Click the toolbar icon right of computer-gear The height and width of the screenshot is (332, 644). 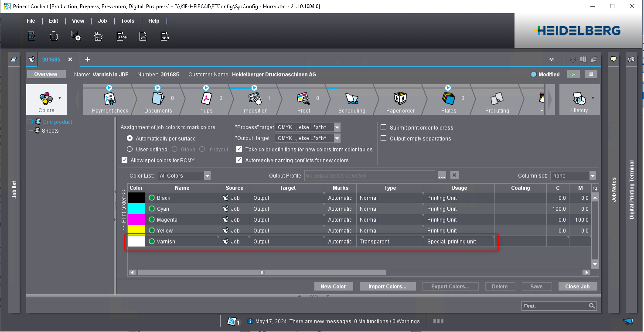99,36
